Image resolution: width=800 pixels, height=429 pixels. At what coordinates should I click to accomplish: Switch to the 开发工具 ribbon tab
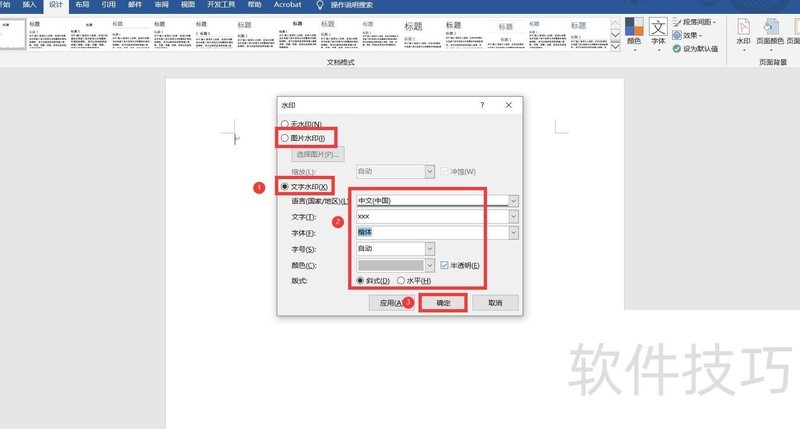click(x=221, y=5)
